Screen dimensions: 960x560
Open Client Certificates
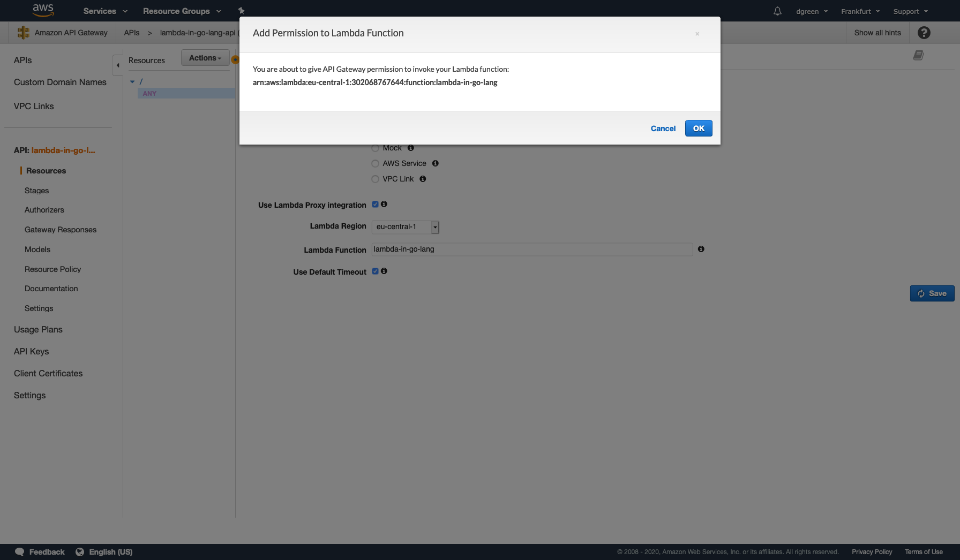[x=48, y=373]
